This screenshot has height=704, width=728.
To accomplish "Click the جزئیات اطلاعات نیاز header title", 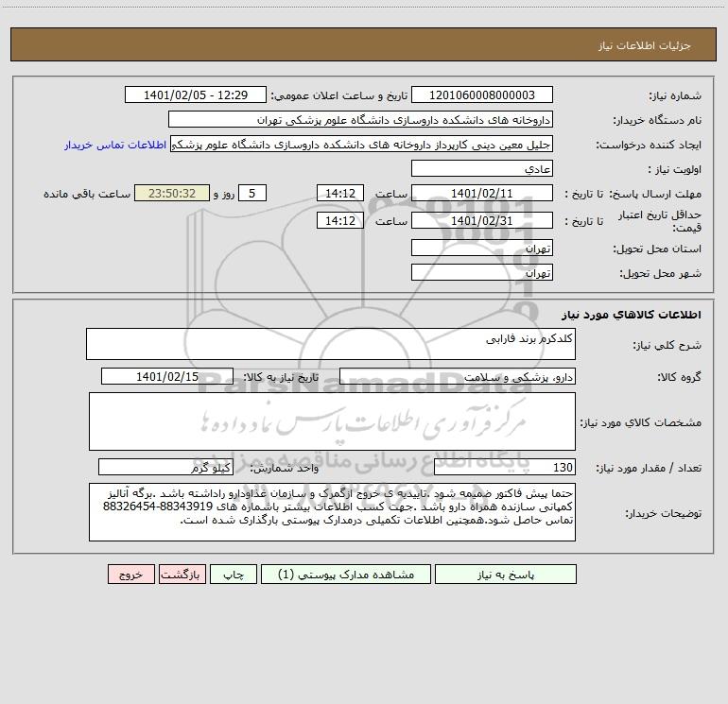I will pos(645,45).
